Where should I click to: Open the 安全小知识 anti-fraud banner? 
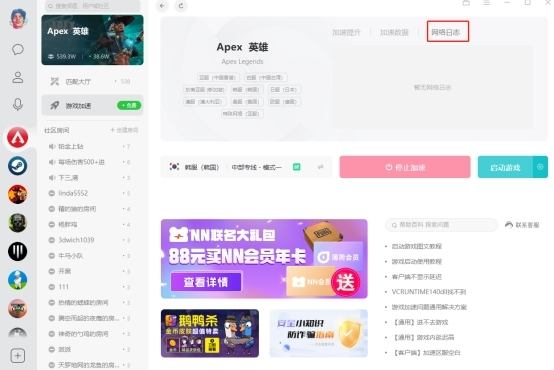click(318, 333)
